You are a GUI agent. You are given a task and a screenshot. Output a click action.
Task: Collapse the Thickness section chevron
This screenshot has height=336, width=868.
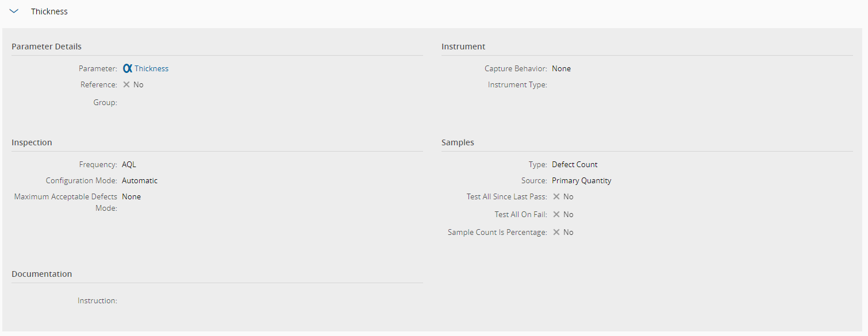point(14,11)
